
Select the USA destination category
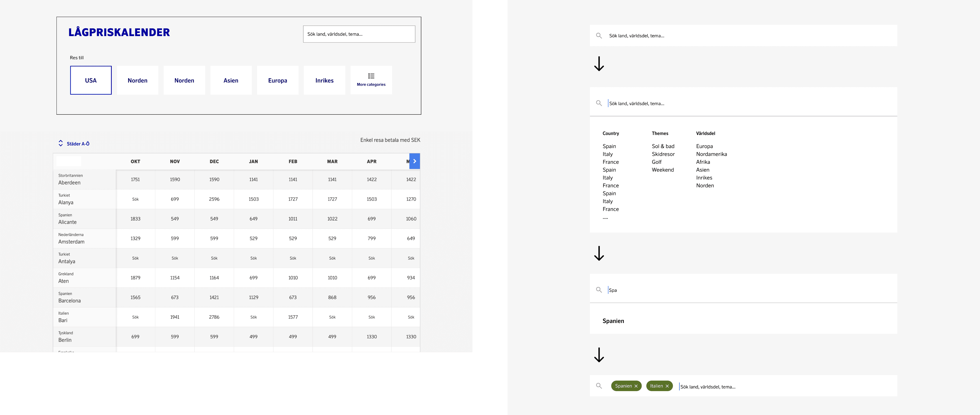tap(91, 80)
